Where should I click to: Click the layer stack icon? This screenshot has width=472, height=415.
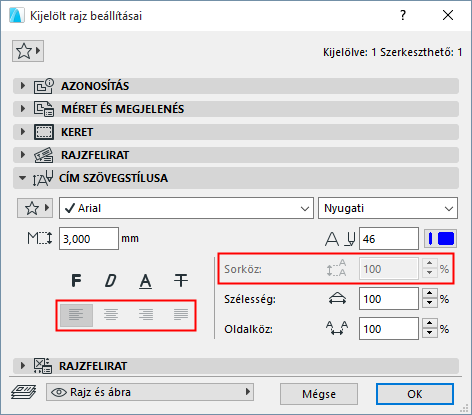24,392
